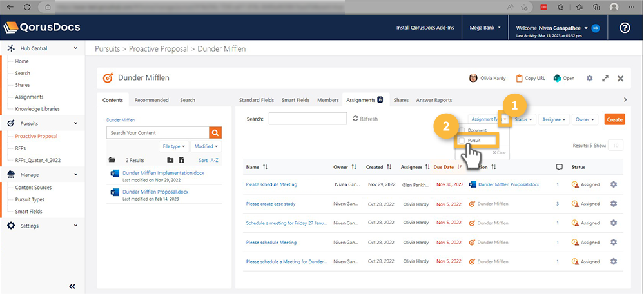Click the comments column header icon

click(559, 167)
